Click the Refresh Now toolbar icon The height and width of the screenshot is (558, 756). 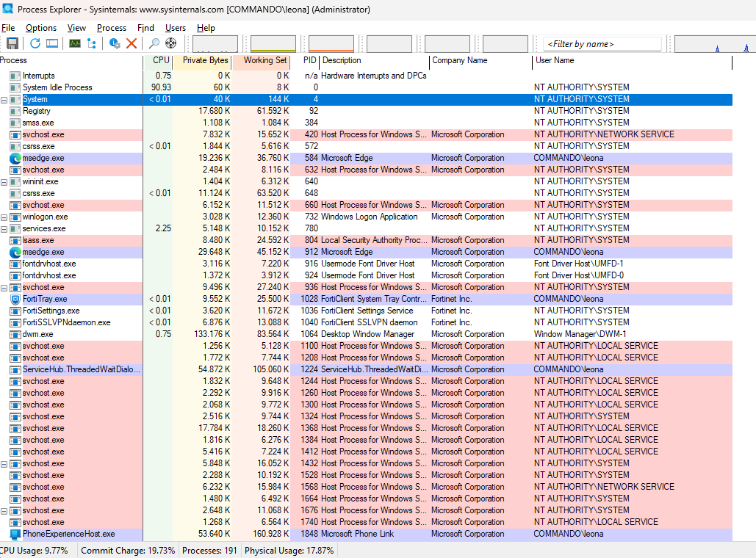tap(35, 44)
